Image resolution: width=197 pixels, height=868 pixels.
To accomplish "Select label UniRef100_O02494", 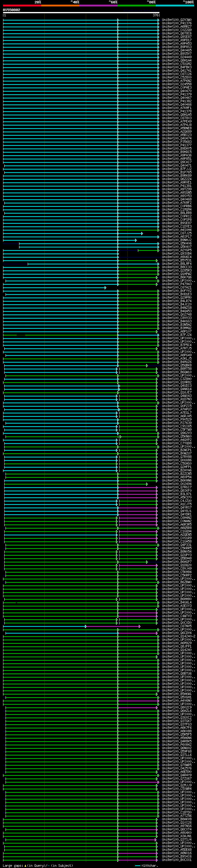I will pos(177,484).
